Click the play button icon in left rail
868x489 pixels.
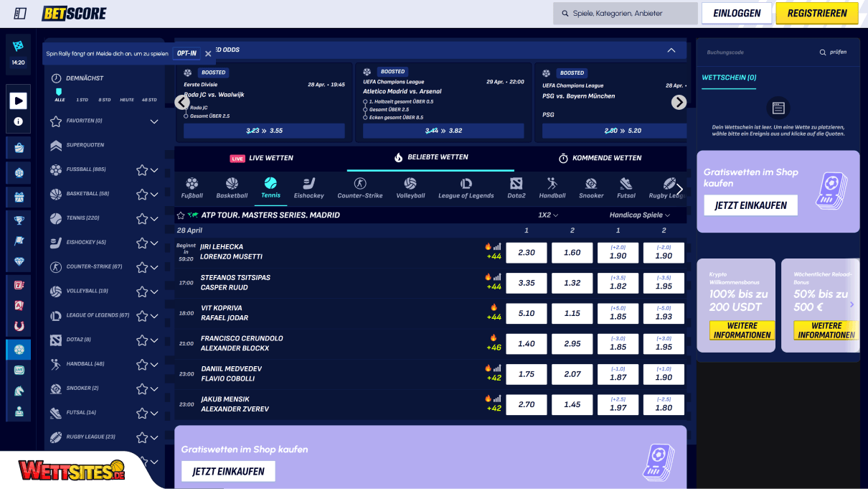coord(18,101)
